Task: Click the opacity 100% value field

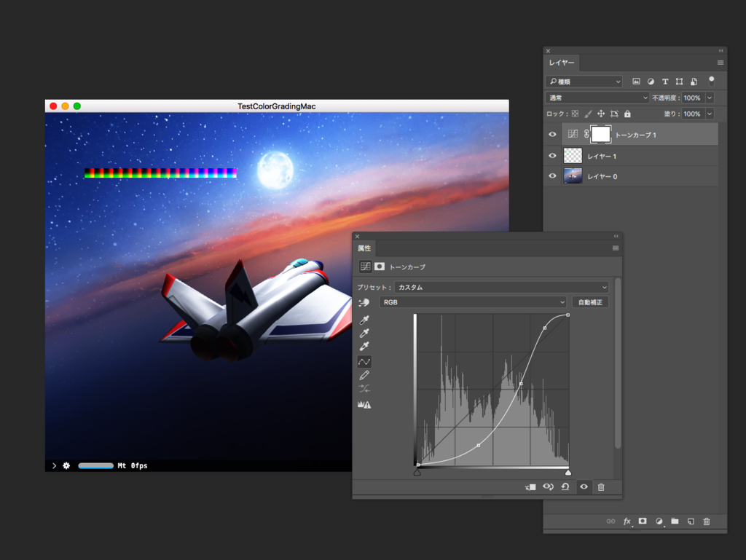Action: point(693,98)
